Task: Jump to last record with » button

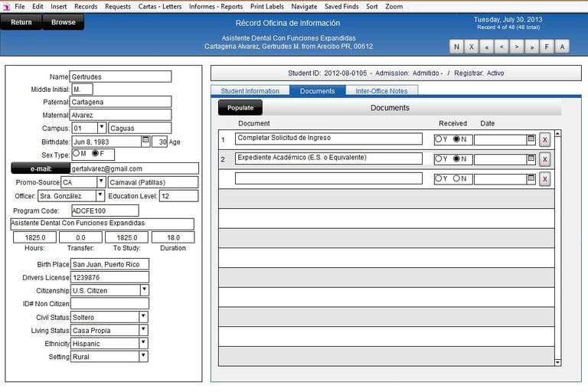Action: tap(532, 47)
